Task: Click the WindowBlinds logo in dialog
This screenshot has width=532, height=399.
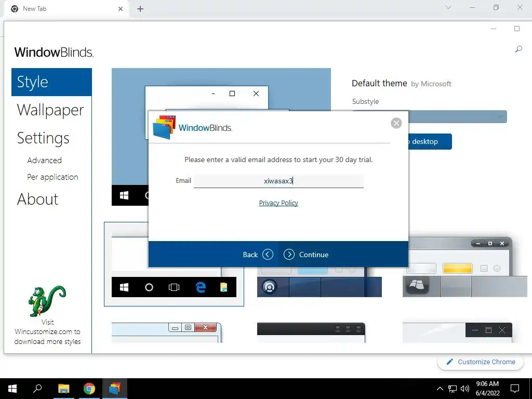Action: click(192, 128)
